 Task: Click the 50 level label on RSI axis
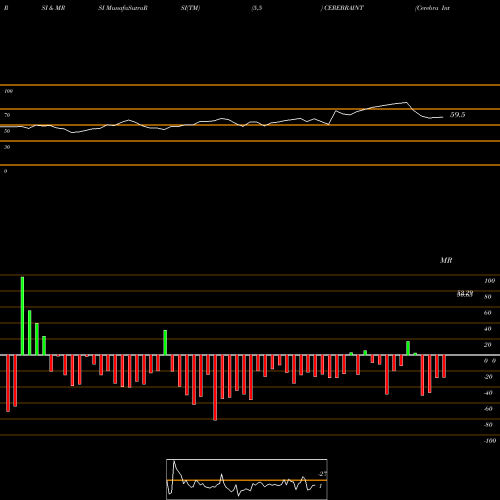[x=7, y=131]
